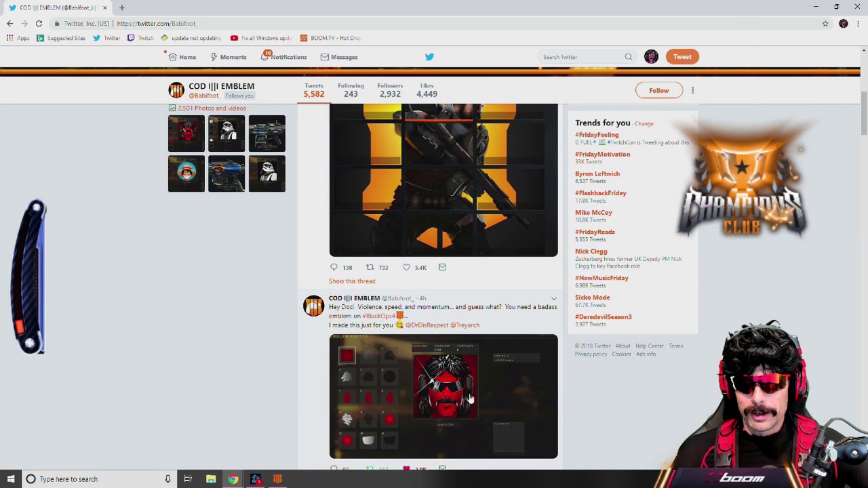Click the retweet icon with 733 retweets
Image resolution: width=868 pixels, height=488 pixels.
(370, 267)
